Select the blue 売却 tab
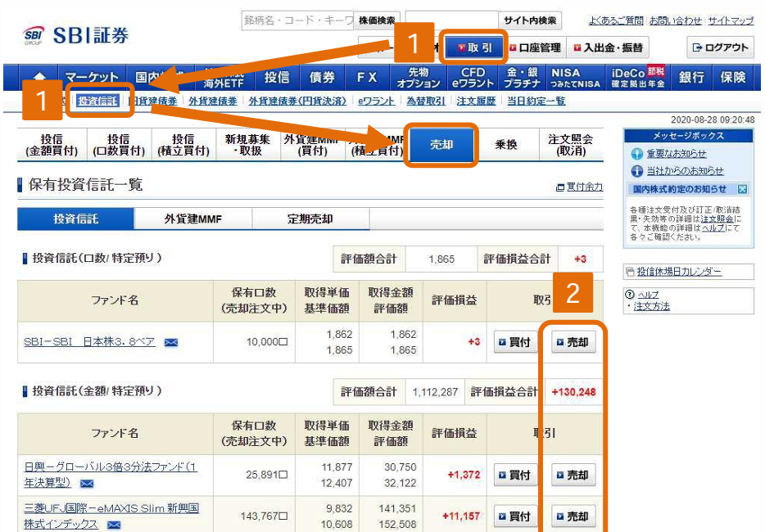The height and width of the screenshot is (532, 765). (x=441, y=145)
